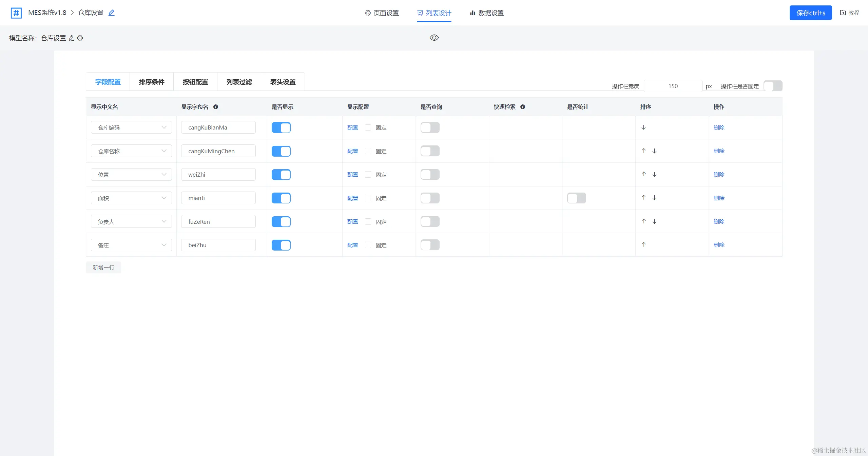Open the 仓库编码 name dropdown
The image size is (868, 456).
tap(131, 127)
